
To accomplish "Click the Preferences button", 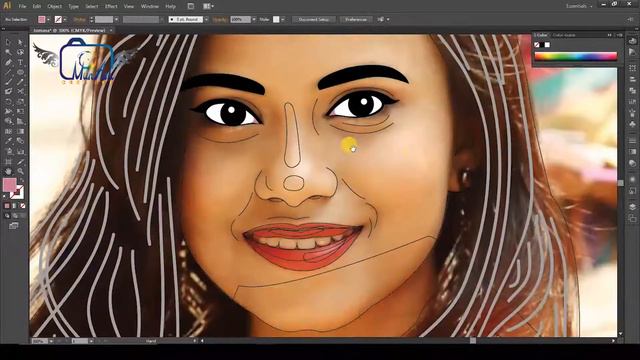I will [x=356, y=19].
